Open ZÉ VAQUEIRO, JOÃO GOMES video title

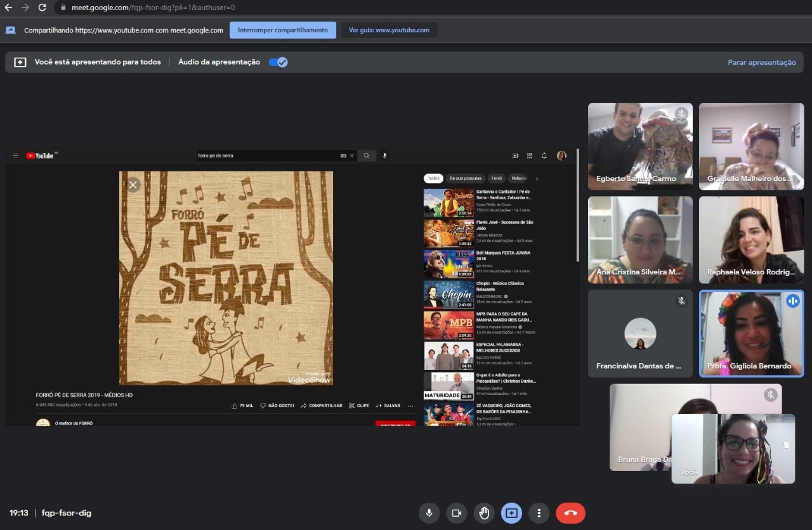tap(504, 408)
